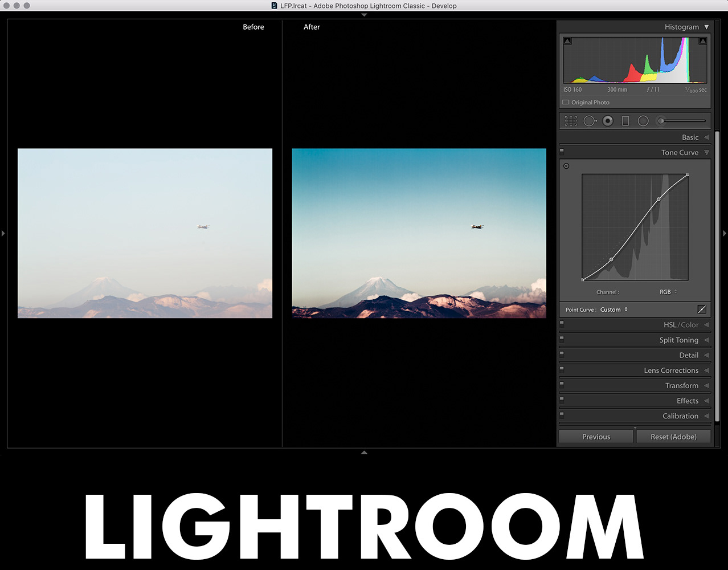
Task: Expand the Calibration panel
Action: [706, 416]
